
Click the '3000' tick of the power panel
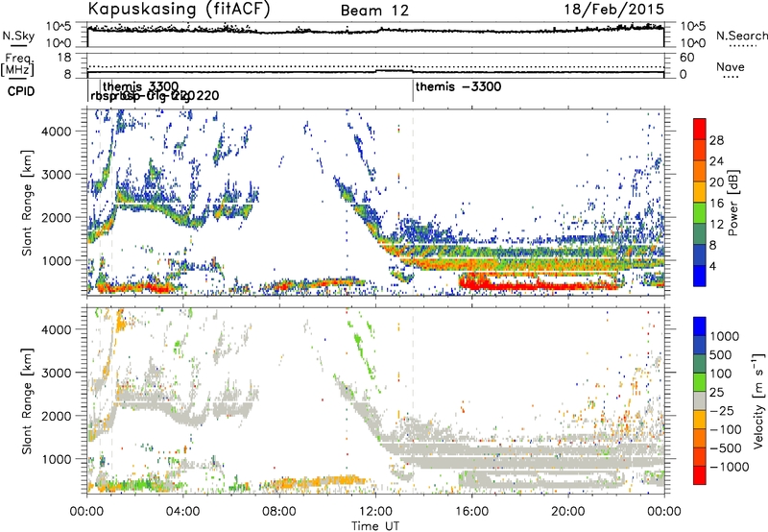(x=56, y=175)
